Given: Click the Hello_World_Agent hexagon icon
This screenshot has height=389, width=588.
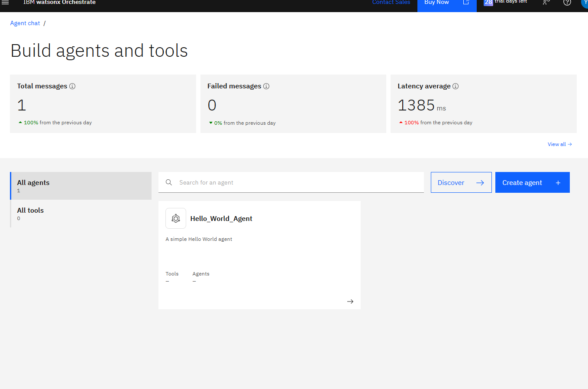Looking at the screenshot, I should pyautogui.click(x=176, y=218).
